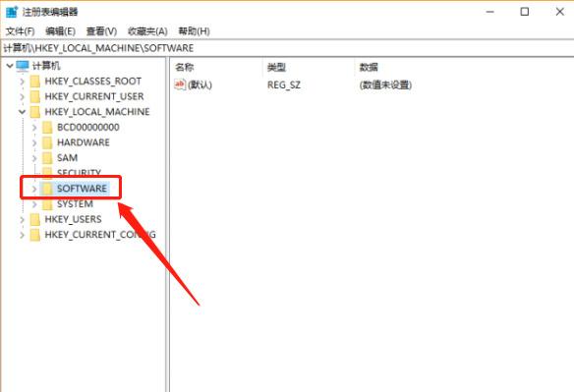Screen dimensions: 574x392
Task: Open the 编辑(E) menu
Action: (x=60, y=31)
